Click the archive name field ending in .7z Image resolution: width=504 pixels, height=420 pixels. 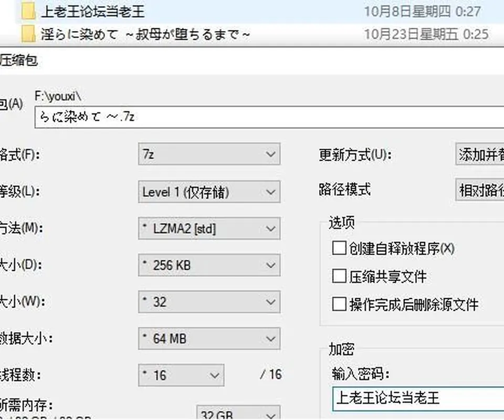click(x=269, y=117)
